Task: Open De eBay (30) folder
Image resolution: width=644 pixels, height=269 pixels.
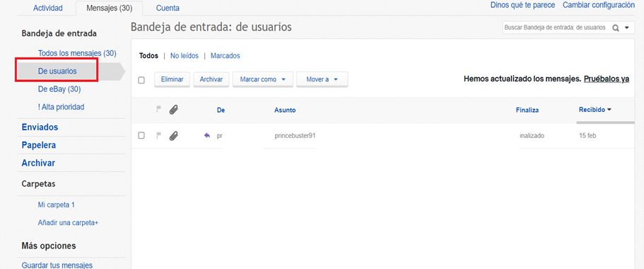Action: (x=59, y=89)
